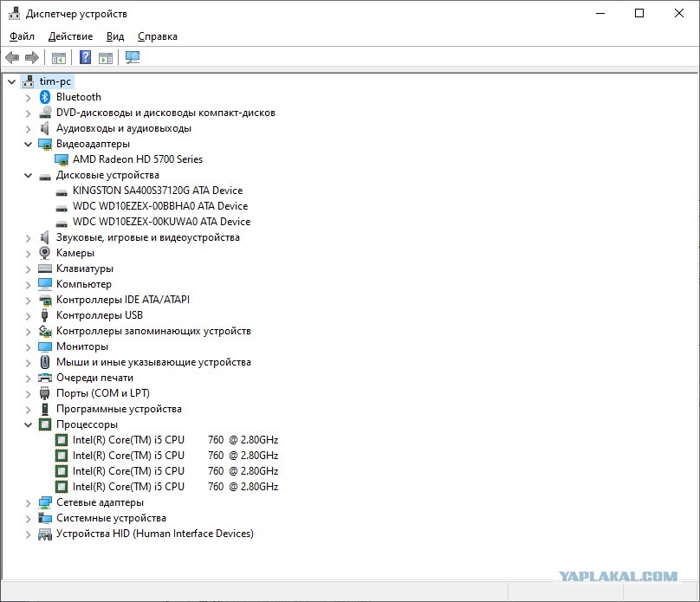Select WDC WD10EZEX-00KUWA0 ATA Device
The image size is (700, 602).
[x=162, y=222]
